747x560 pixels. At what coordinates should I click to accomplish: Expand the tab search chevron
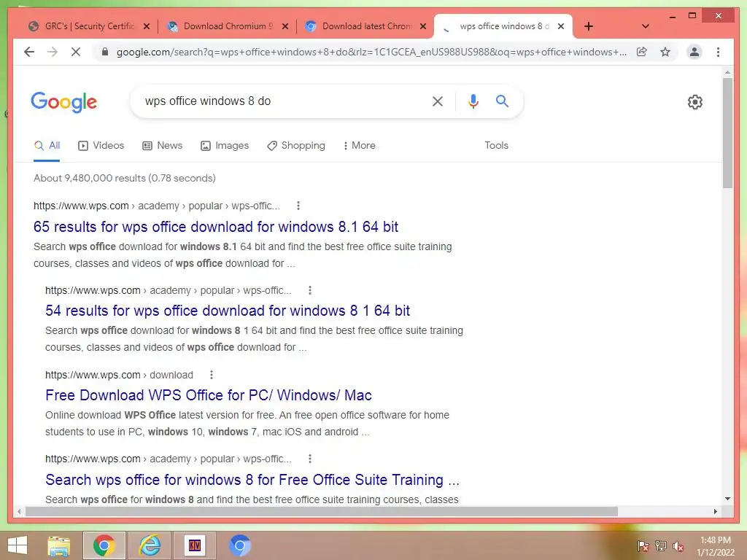pyautogui.click(x=646, y=26)
